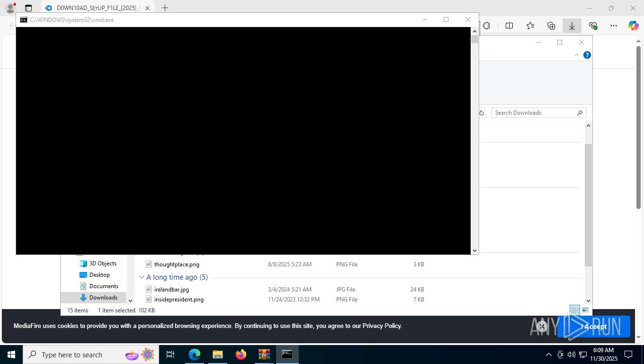Open File Explorer from taskbar
The width and height of the screenshot is (644, 364).
(217, 355)
